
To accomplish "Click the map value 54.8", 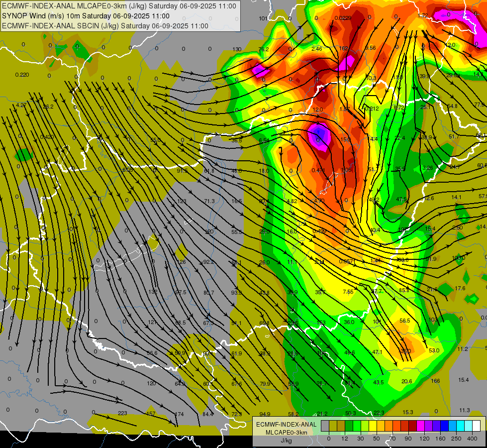I will tap(452, 106).
